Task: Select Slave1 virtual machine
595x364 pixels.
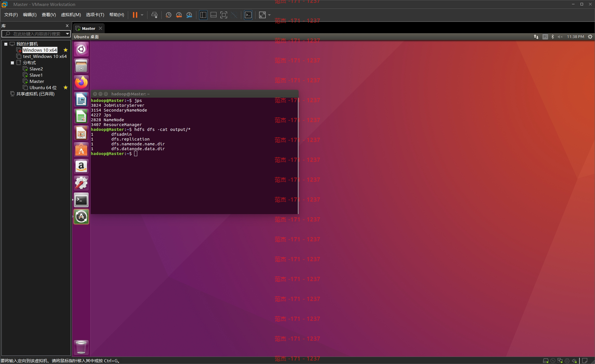Action: click(36, 75)
